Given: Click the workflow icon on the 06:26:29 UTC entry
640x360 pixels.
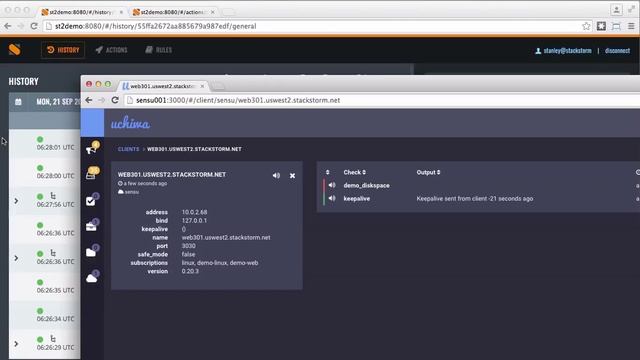Looking at the screenshot, I should (x=53, y=339).
